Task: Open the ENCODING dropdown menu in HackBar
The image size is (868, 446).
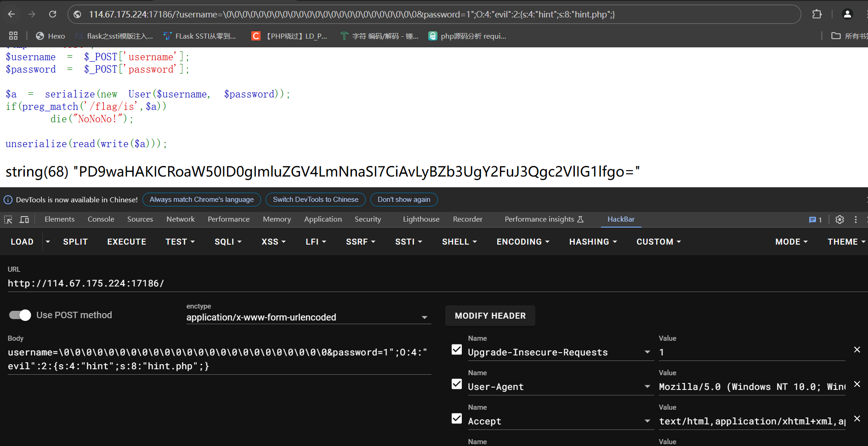Action: (523, 242)
